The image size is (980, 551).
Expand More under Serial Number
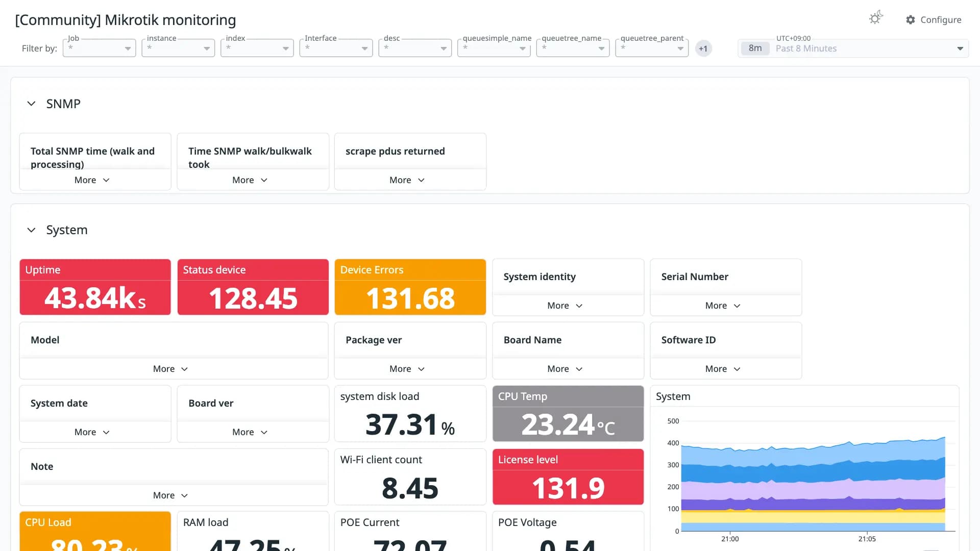click(x=723, y=306)
